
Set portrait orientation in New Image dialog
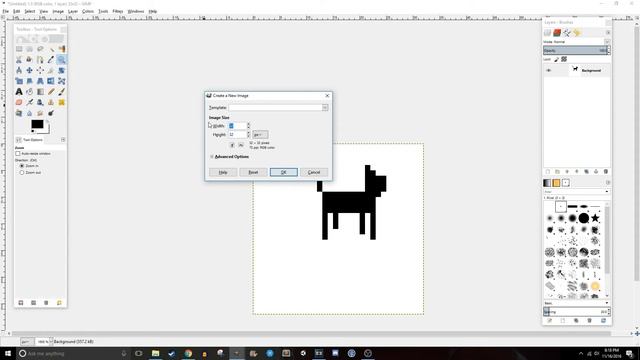point(232,145)
